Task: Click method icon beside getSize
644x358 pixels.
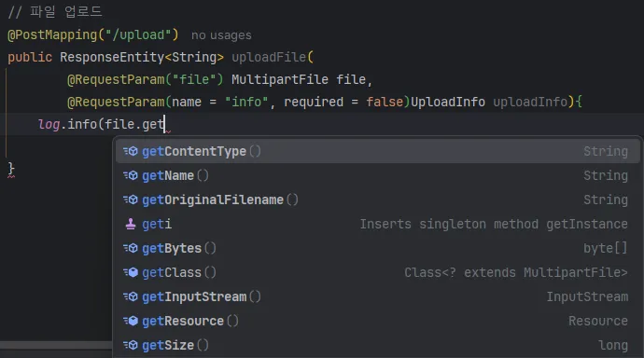Action: point(131,345)
